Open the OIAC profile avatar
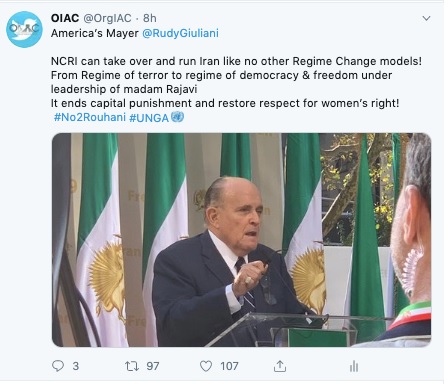Image resolution: width=448 pixels, height=384 pixels. [24, 29]
